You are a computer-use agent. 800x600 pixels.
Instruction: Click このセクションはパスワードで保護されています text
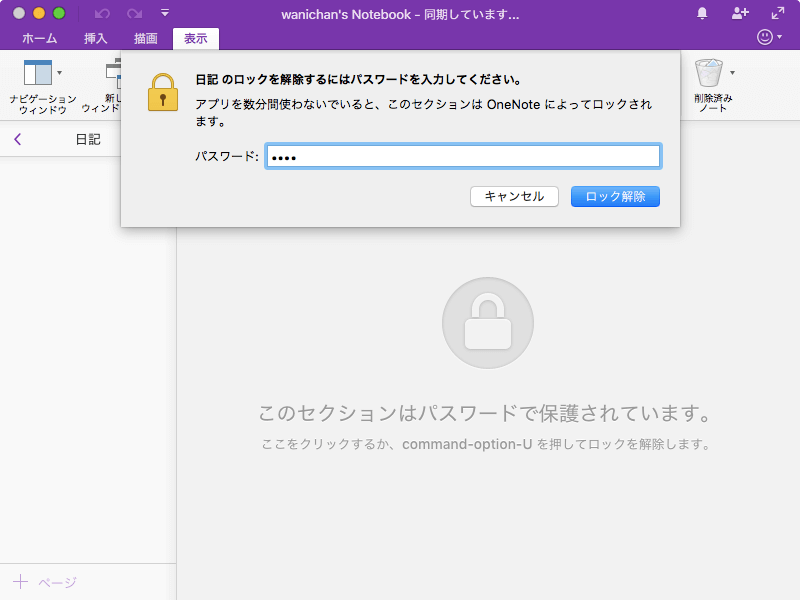(x=485, y=413)
